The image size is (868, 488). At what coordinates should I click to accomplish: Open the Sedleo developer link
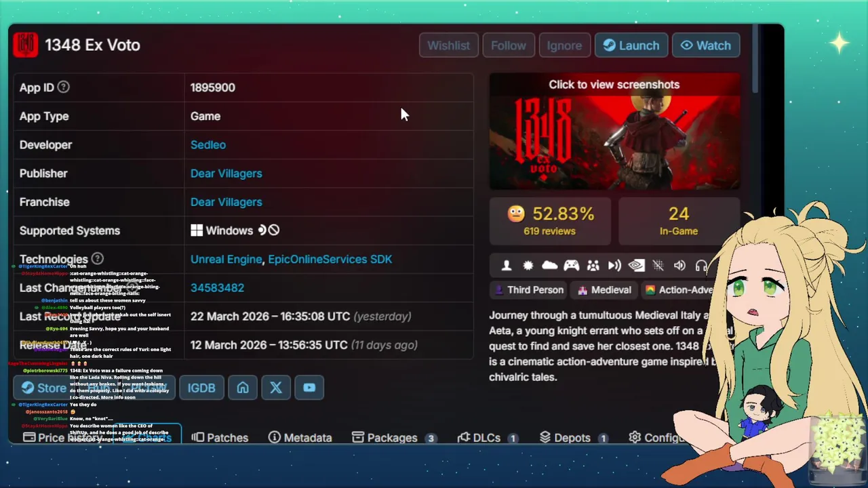(x=208, y=144)
